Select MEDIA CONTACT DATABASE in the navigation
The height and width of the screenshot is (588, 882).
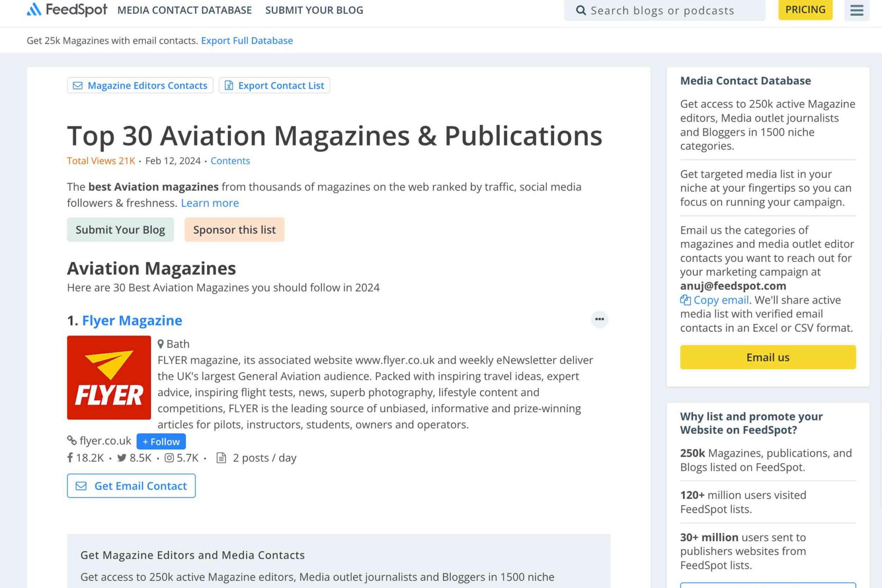(x=185, y=10)
